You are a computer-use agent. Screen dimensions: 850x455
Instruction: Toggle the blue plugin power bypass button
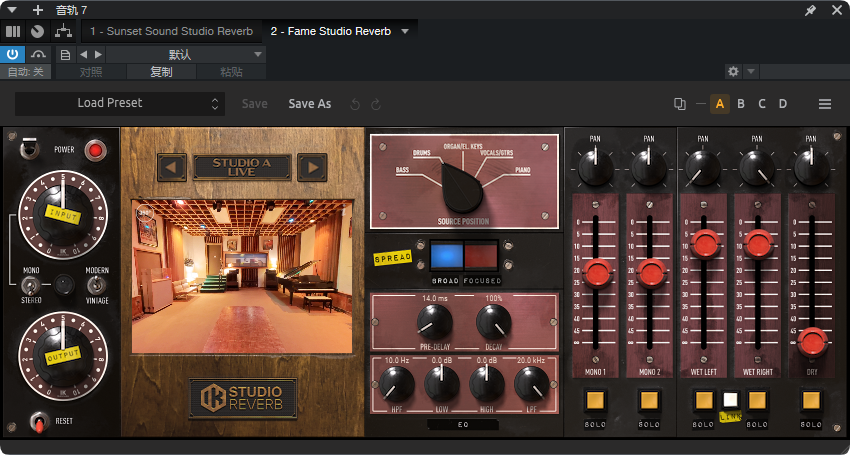click(12, 54)
